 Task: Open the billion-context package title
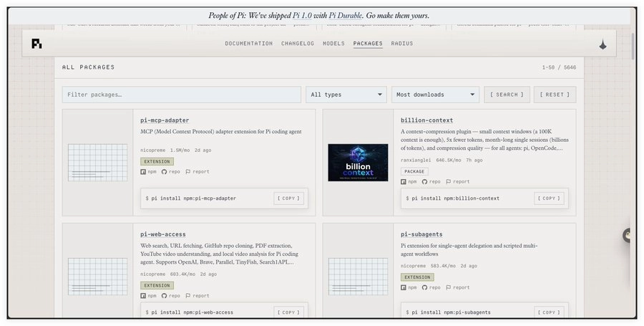[426, 120]
